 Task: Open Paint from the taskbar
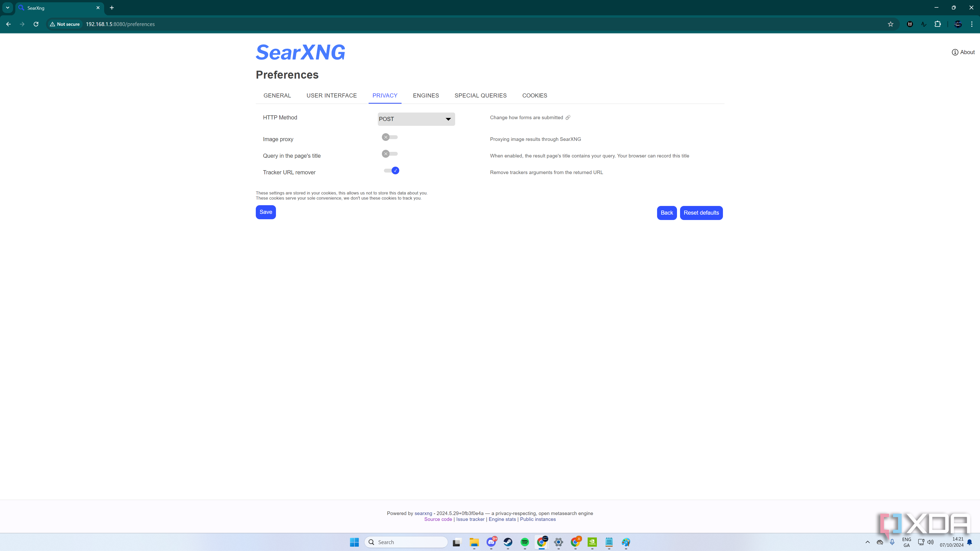coord(626,542)
